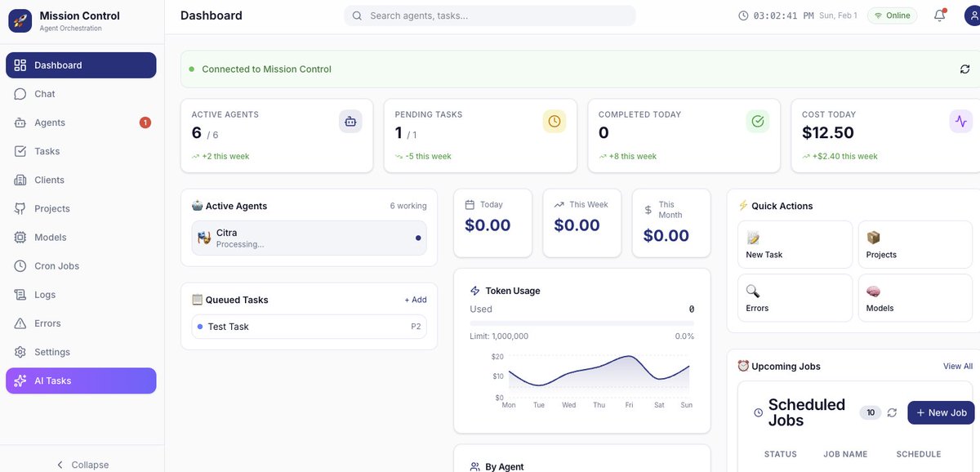
Task: Click the Today cost card
Action: 492,224
